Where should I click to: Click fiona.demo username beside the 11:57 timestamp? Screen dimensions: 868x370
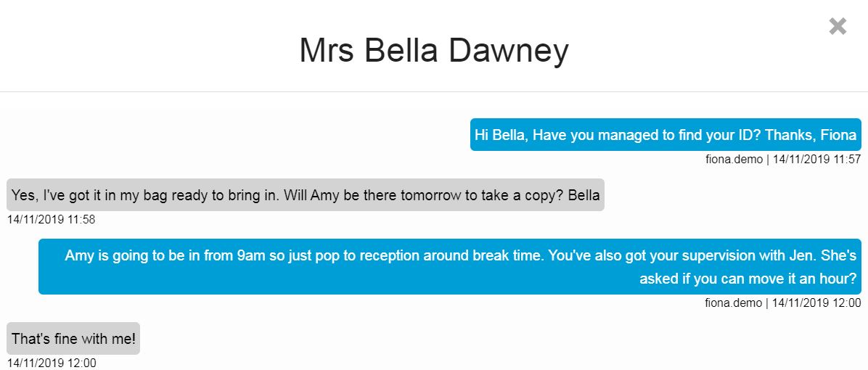(x=734, y=159)
